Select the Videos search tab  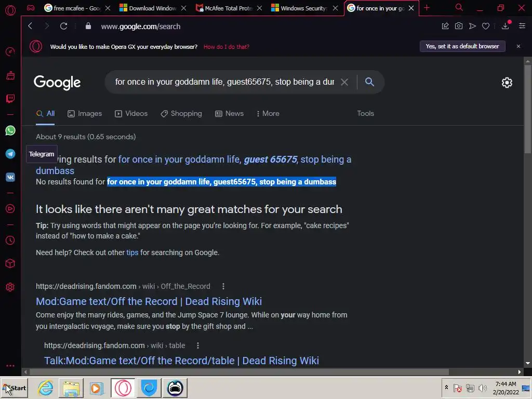[131, 114]
